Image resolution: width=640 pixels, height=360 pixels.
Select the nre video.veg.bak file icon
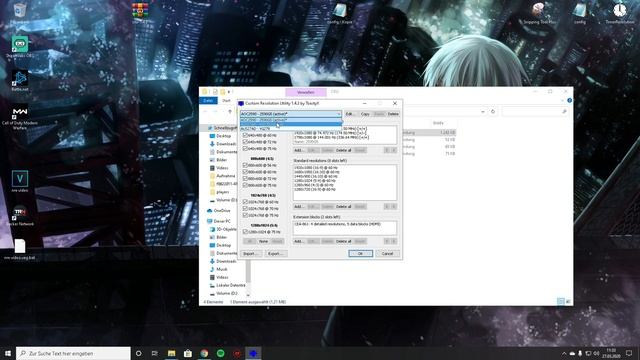point(20,249)
